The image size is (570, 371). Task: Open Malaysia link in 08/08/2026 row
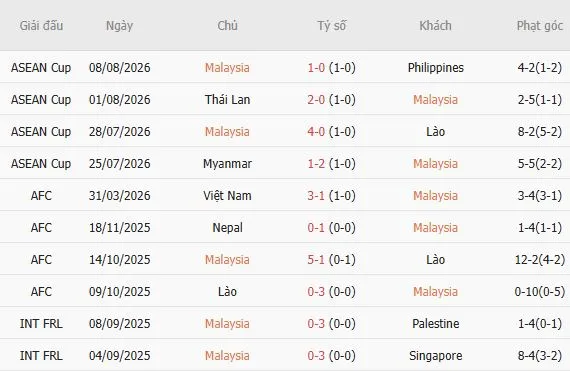(227, 68)
